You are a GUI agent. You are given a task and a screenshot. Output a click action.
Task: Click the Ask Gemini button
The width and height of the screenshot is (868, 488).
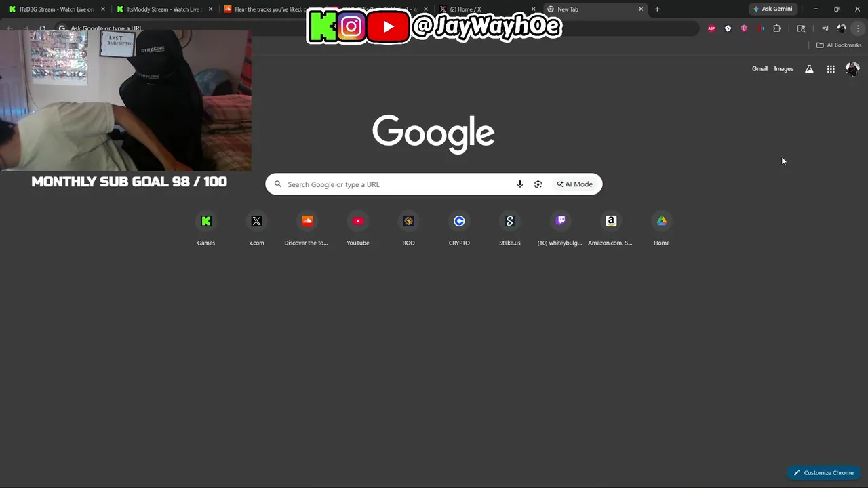coord(772,9)
